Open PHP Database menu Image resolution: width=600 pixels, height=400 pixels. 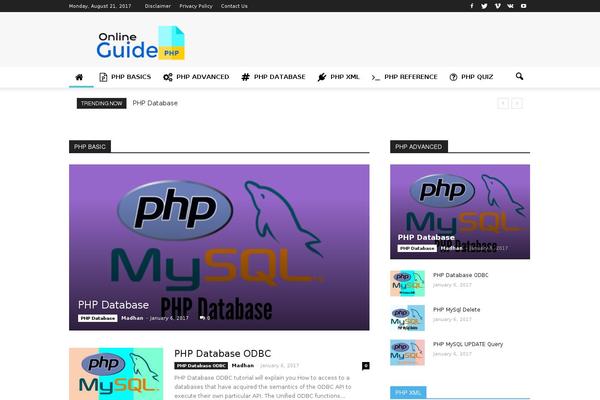tap(273, 77)
